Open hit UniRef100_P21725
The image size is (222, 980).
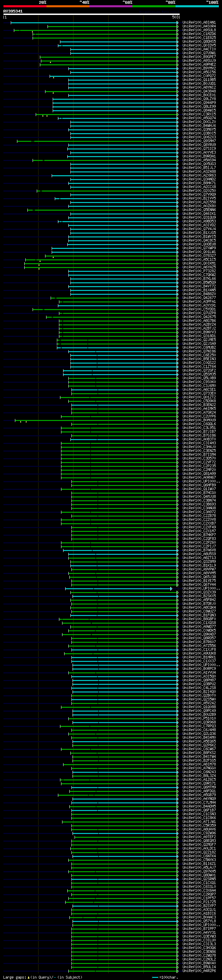click(x=199, y=902)
